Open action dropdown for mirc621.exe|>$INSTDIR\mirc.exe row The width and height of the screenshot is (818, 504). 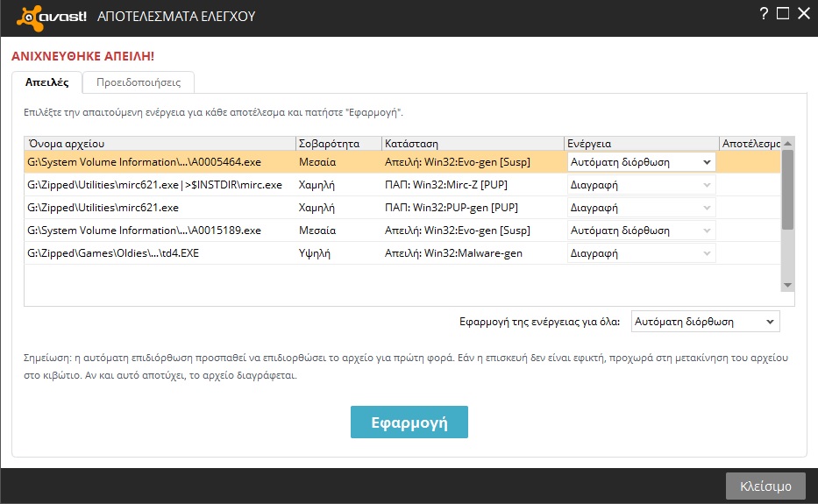coord(642,185)
